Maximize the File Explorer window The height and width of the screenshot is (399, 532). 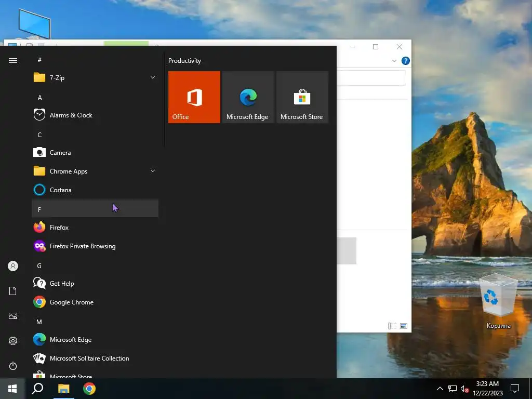(376, 47)
